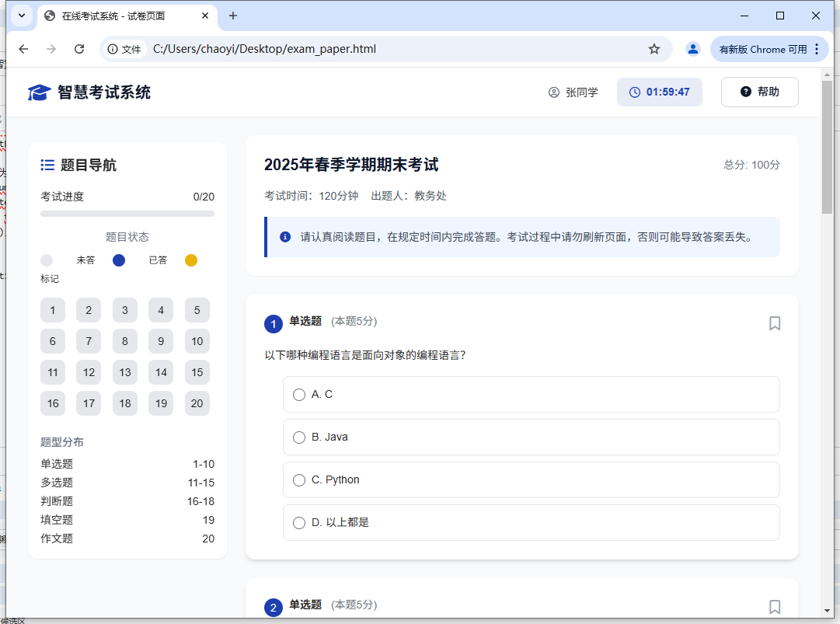Jump to question 15 in navigation
Image resolution: width=840 pixels, height=624 pixels.
[x=197, y=372]
